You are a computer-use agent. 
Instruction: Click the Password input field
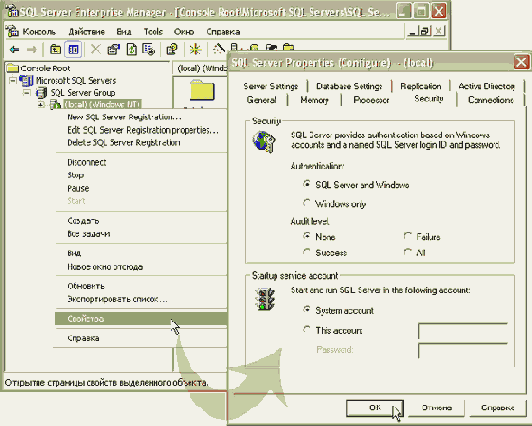pos(463,350)
